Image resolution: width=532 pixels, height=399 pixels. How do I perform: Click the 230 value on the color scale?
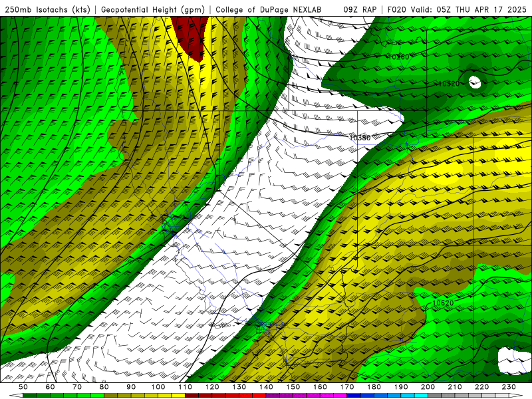(x=509, y=387)
